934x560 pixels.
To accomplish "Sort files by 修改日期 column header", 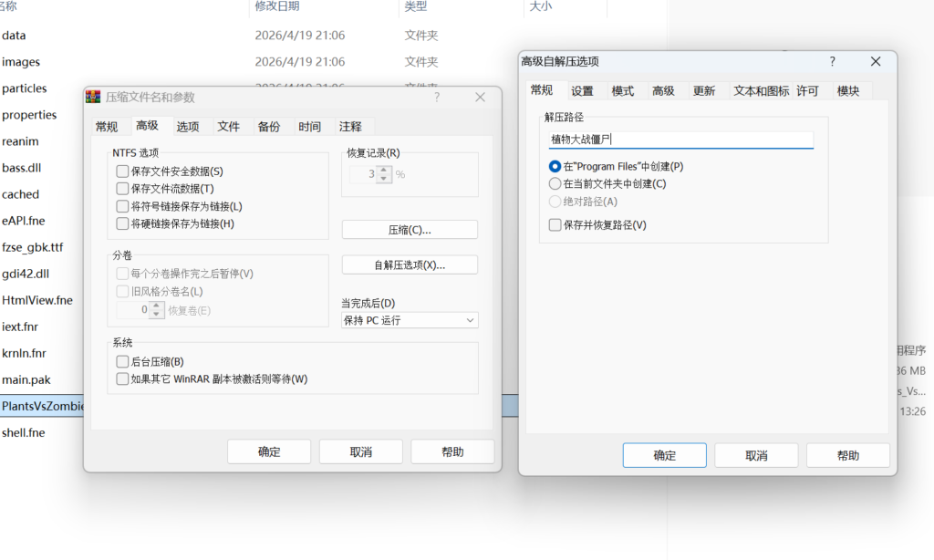I will click(277, 6).
